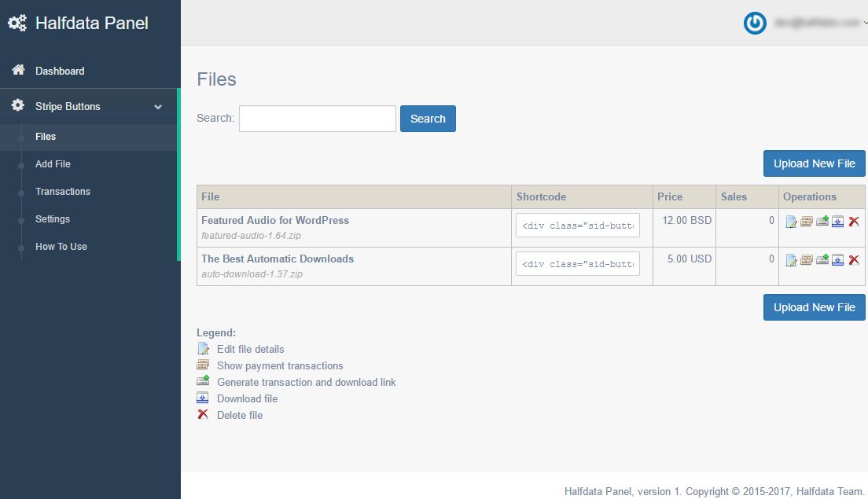Download the featured-audio-1.64.zip file
This screenshot has height=499, width=868.
pos(838,222)
